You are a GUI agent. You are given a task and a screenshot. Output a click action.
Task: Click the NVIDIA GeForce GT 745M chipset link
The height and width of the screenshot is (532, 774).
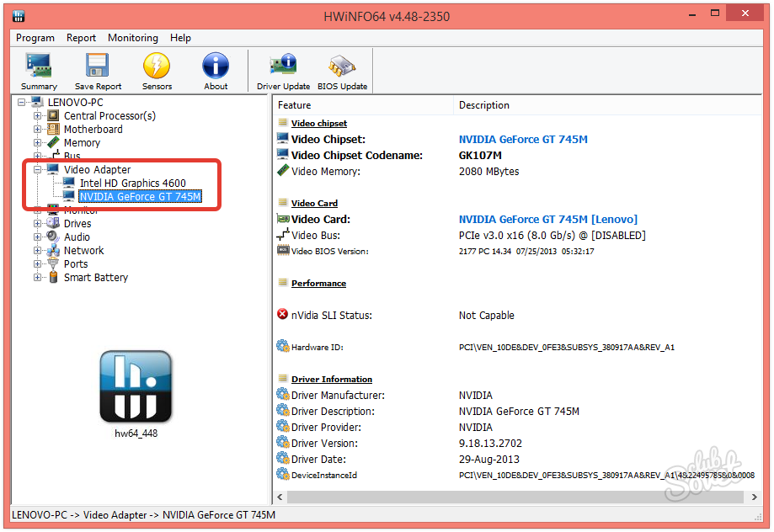click(x=523, y=140)
